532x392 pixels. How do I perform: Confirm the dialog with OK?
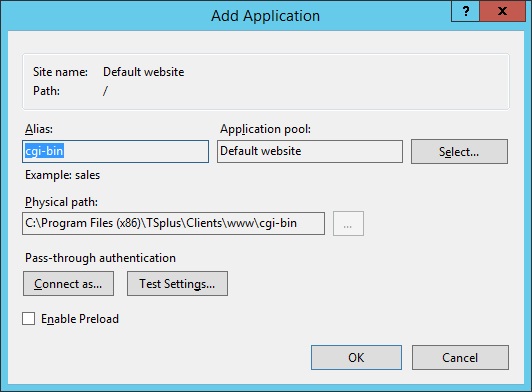[356, 357]
